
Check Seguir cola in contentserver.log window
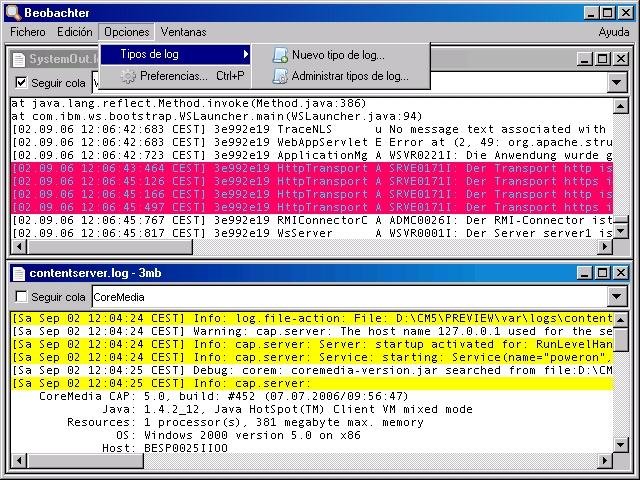[x=21, y=296]
